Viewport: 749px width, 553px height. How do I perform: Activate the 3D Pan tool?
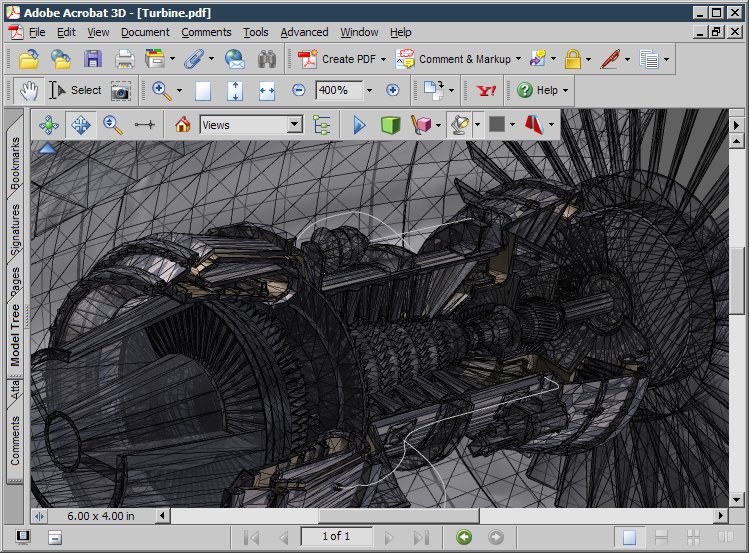[81, 125]
